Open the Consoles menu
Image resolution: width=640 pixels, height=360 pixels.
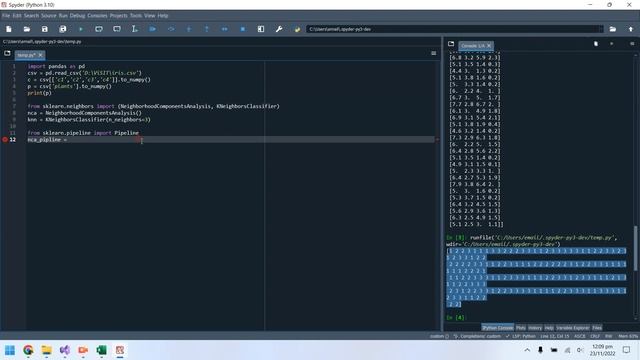(97, 16)
